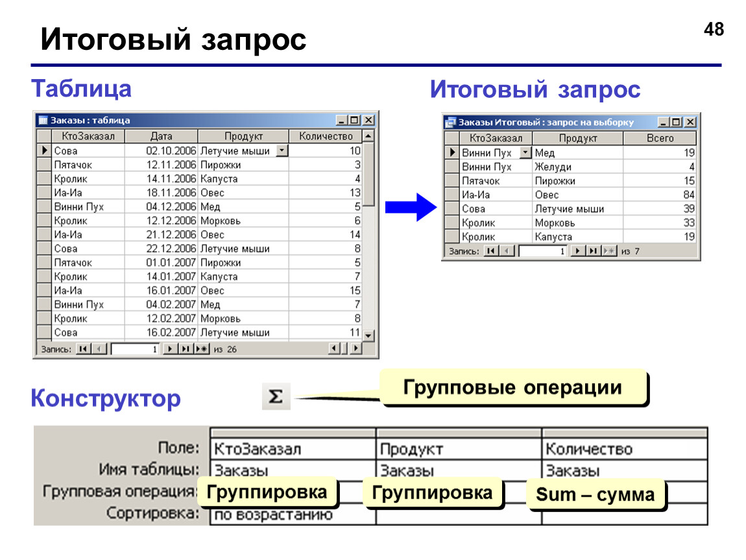Minimize Заказы таблица window

pyautogui.click(x=342, y=121)
